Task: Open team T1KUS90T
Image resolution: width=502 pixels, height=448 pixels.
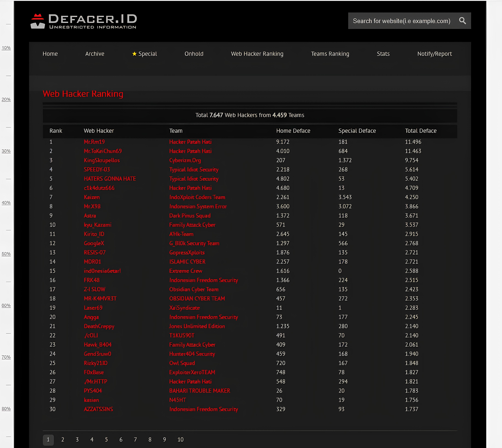Action: 182,335
